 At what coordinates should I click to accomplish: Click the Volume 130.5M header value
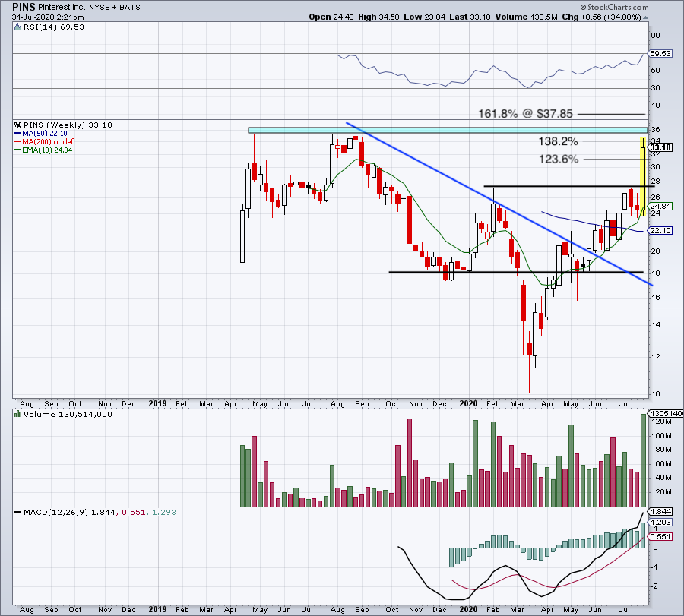pos(526,17)
